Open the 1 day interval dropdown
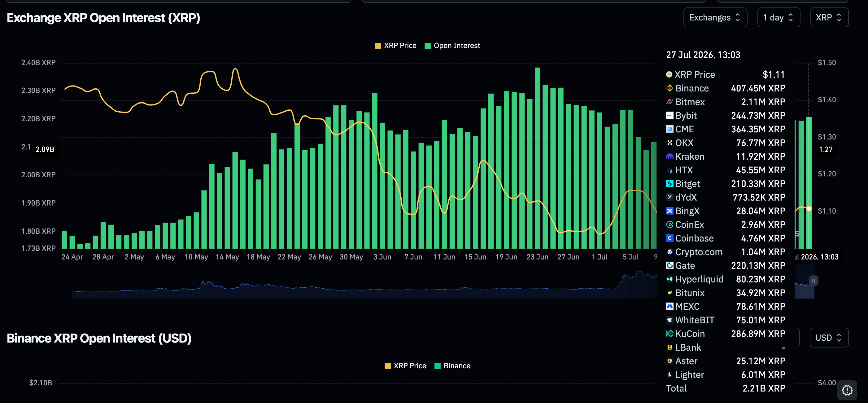This screenshot has height=403, width=868. coord(778,18)
